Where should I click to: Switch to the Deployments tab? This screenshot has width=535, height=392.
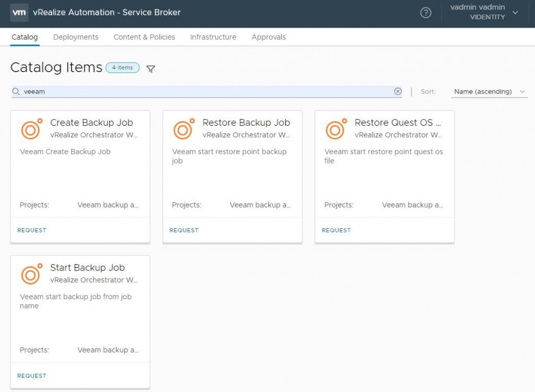(x=76, y=37)
